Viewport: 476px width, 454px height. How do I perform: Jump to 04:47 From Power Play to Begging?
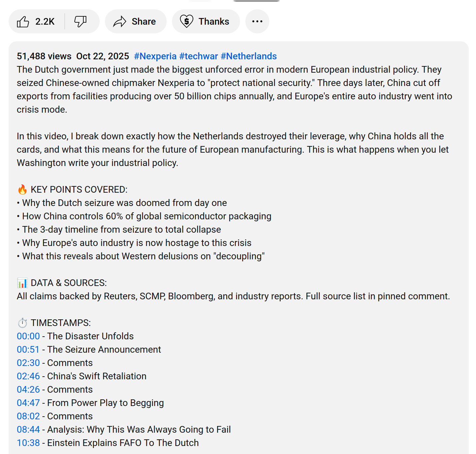pyautogui.click(x=28, y=403)
